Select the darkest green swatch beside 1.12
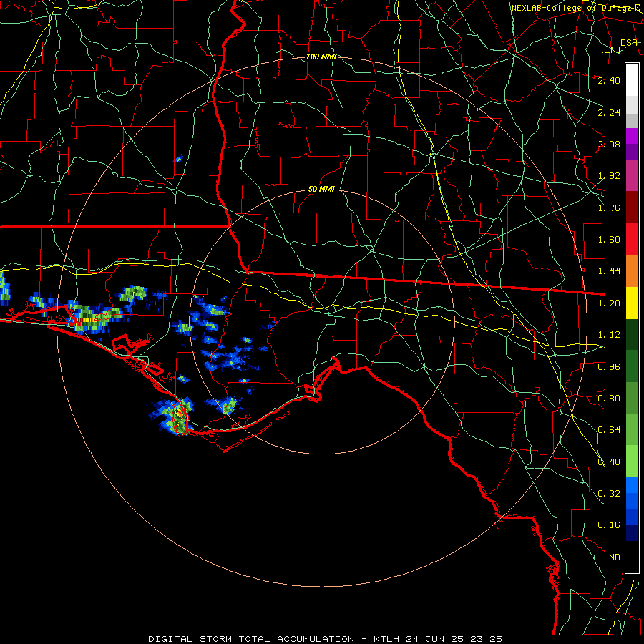 632,335
